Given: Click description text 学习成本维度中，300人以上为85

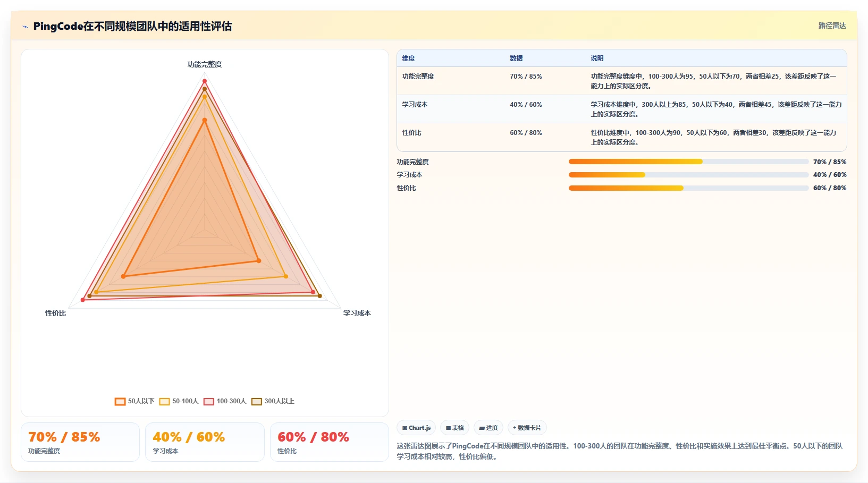Looking at the screenshot, I should [x=716, y=109].
